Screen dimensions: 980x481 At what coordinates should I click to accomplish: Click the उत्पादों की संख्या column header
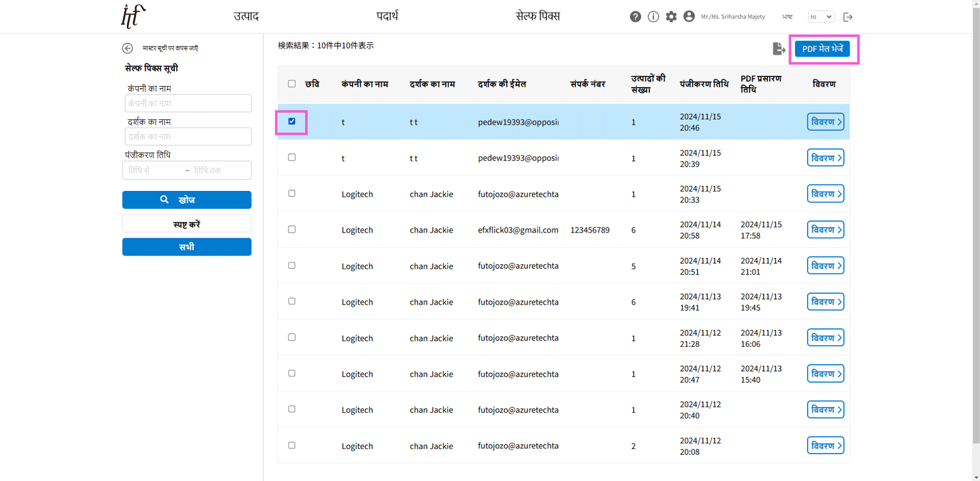[648, 84]
